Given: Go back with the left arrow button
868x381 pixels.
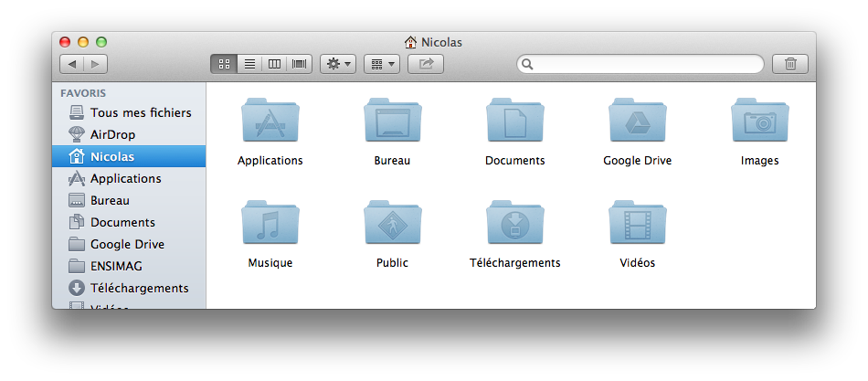Looking at the screenshot, I should [x=72, y=64].
